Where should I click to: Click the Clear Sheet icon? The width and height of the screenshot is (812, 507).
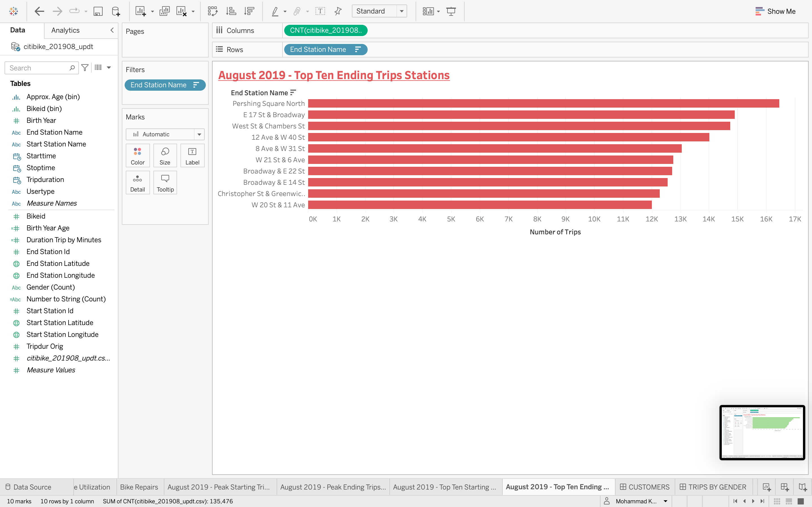pos(181,11)
